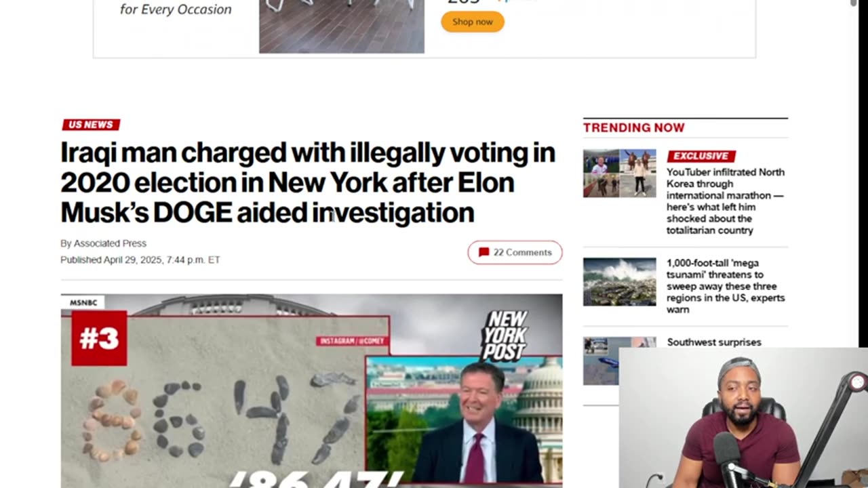Open the YouTuber infiltrated North Korea story

[x=726, y=201]
